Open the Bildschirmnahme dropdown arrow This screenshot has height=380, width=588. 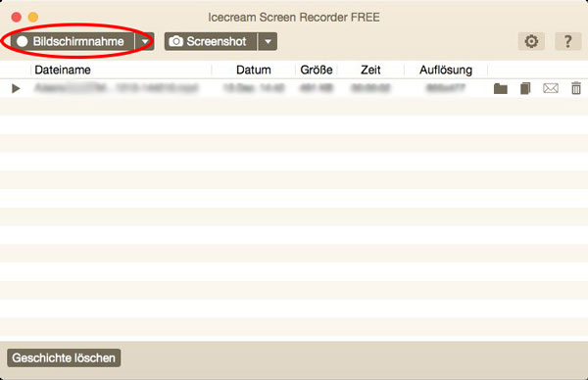coord(144,41)
